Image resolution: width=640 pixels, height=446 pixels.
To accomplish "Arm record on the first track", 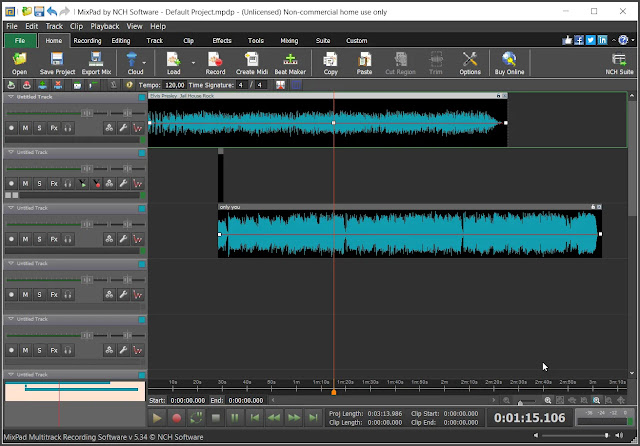I will point(11,128).
